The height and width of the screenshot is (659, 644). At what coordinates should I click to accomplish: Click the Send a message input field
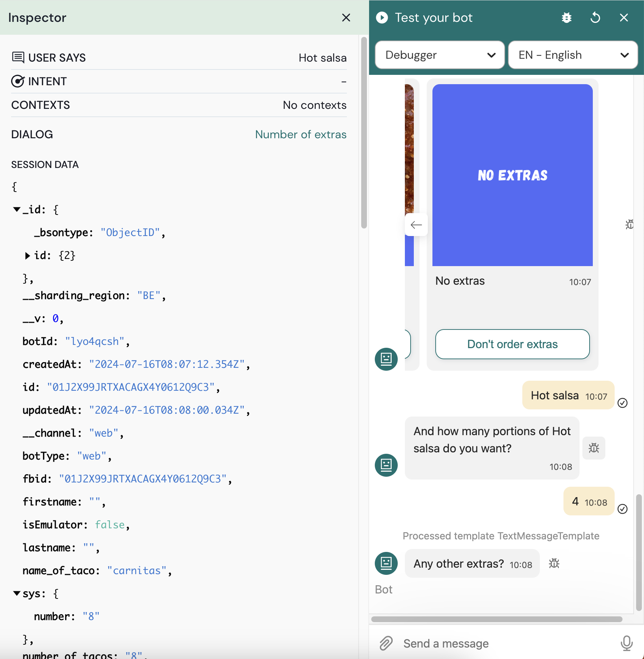501,643
